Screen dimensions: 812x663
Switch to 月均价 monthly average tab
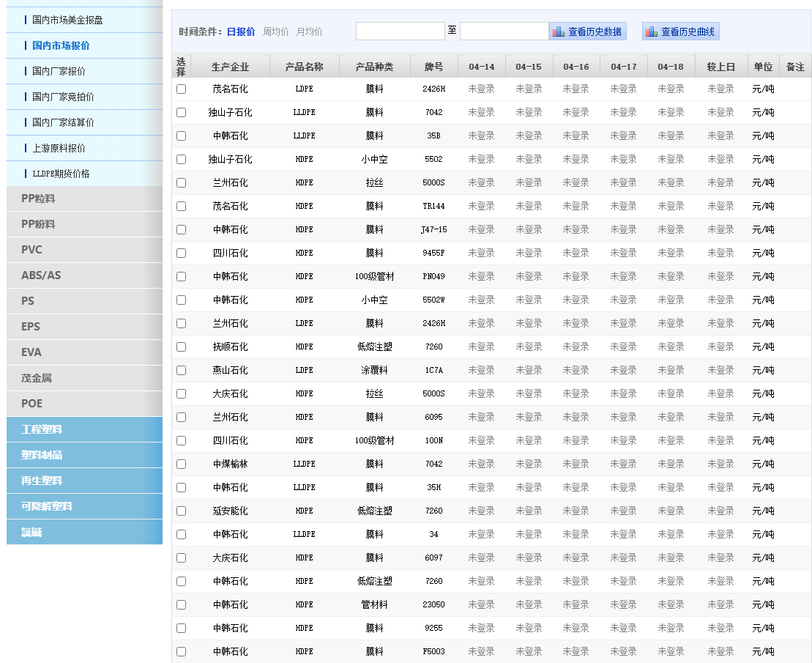[309, 32]
